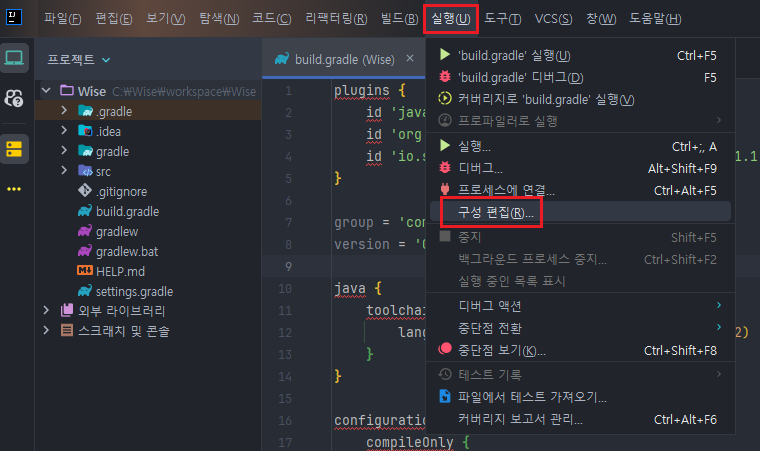Click the coverage run shield icon

445,98
